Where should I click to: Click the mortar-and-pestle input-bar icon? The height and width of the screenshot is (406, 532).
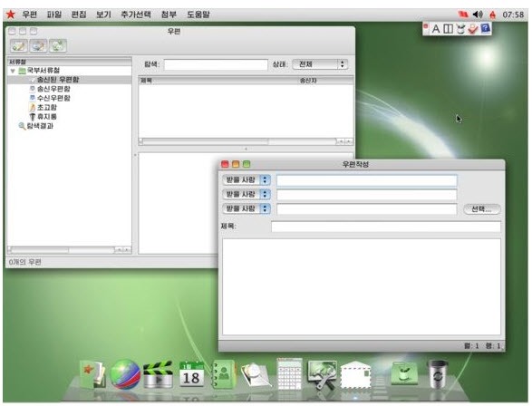click(460, 29)
